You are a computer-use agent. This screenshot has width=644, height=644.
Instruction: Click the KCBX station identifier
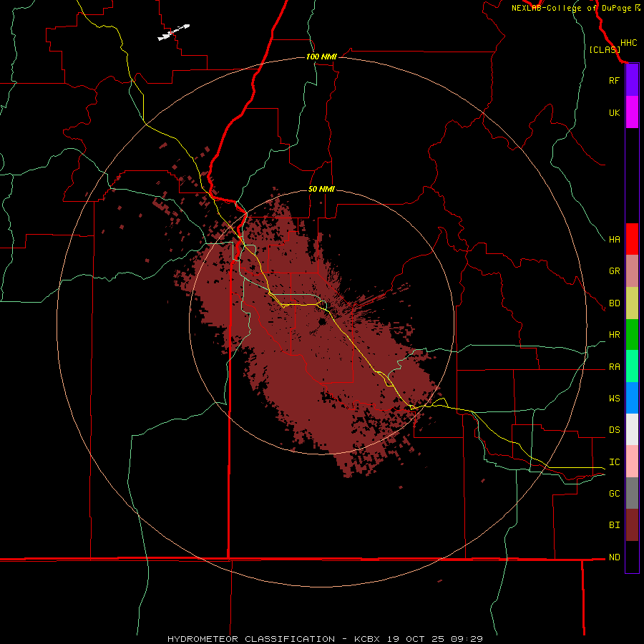click(x=367, y=639)
